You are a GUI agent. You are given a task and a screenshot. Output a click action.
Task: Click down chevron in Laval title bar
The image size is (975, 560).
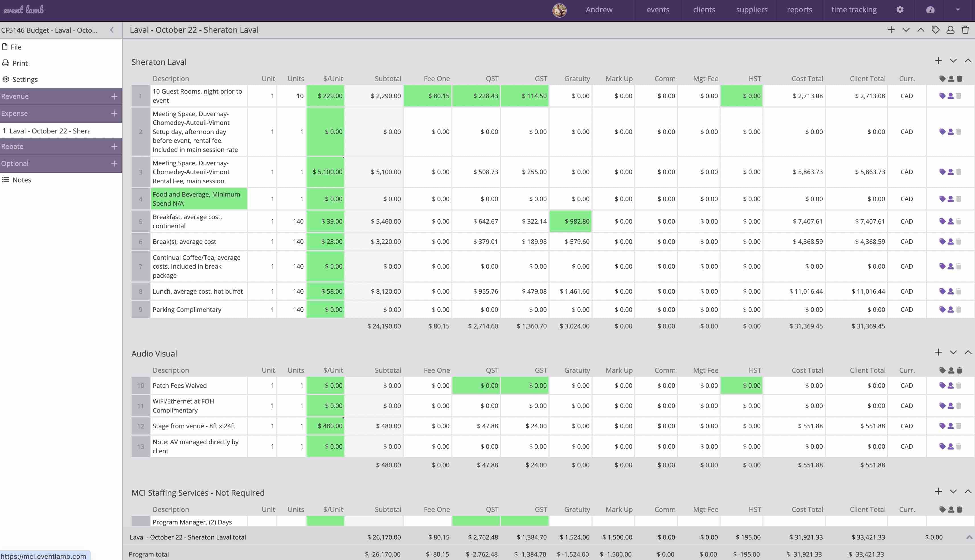(x=906, y=30)
